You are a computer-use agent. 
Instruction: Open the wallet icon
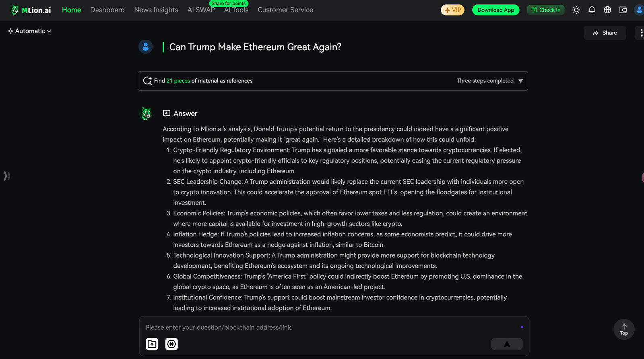[623, 10]
